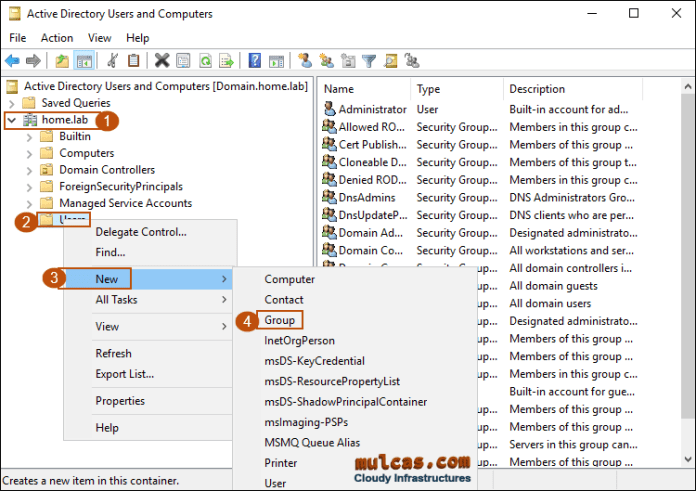
Task: Open the File menu
Action: (18, 38)
